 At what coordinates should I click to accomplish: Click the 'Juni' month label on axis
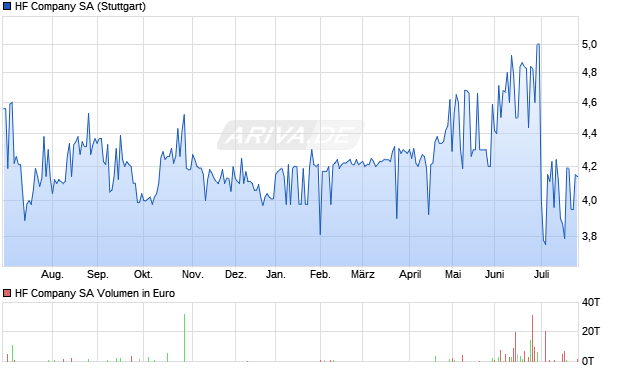(x=495, y=274)
